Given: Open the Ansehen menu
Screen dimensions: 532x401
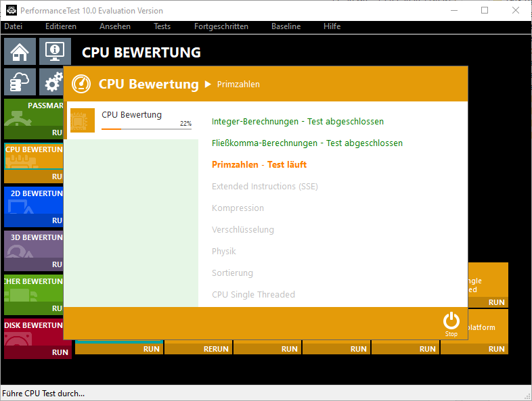Looking at the screenshot, I should pyautogui.click(x=114, y=26).
